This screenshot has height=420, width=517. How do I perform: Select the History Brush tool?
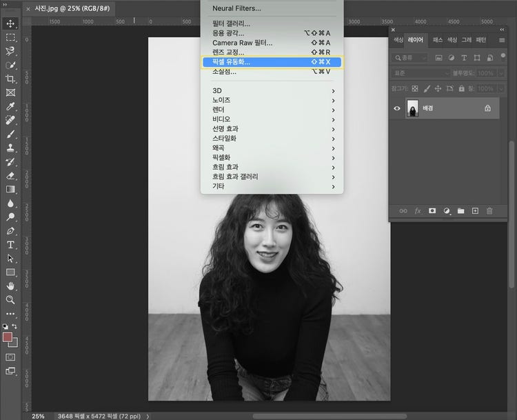point(10,161)
